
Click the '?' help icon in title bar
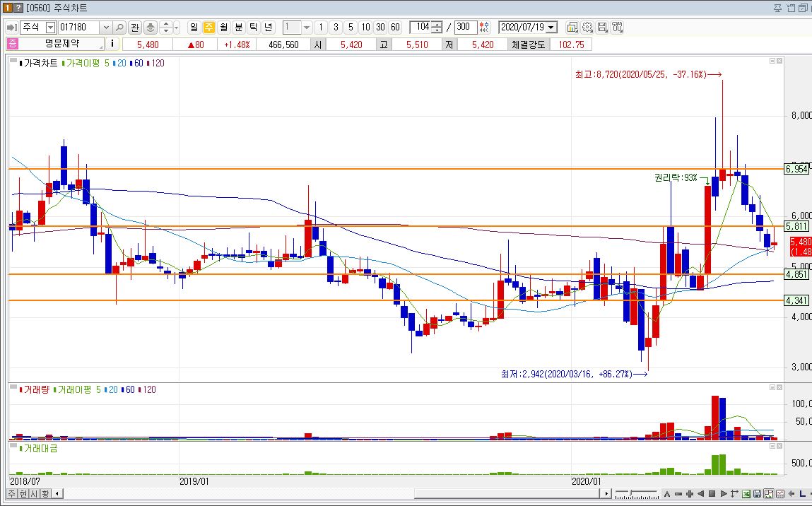pyautogui.click(x=18, y=8)
